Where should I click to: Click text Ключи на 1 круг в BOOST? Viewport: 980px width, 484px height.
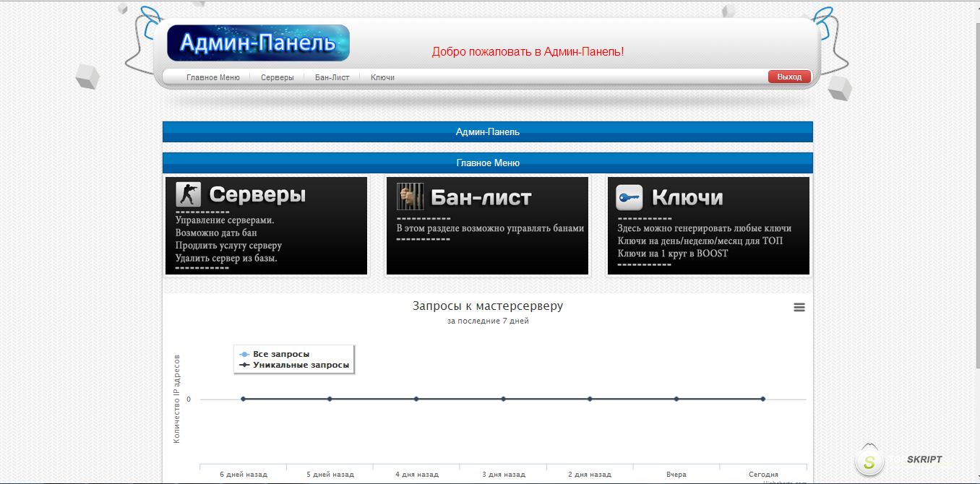click(673, 254)
